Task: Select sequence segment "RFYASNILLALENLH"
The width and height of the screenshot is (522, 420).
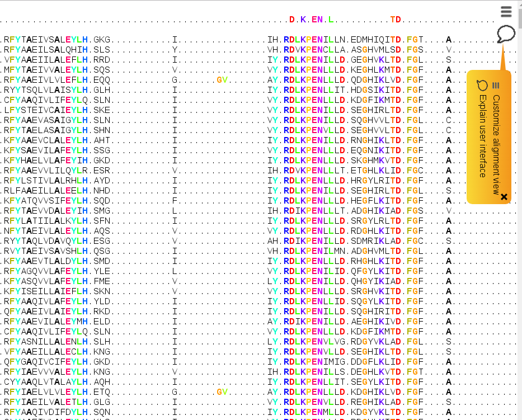Action: [x=46, y=342]
